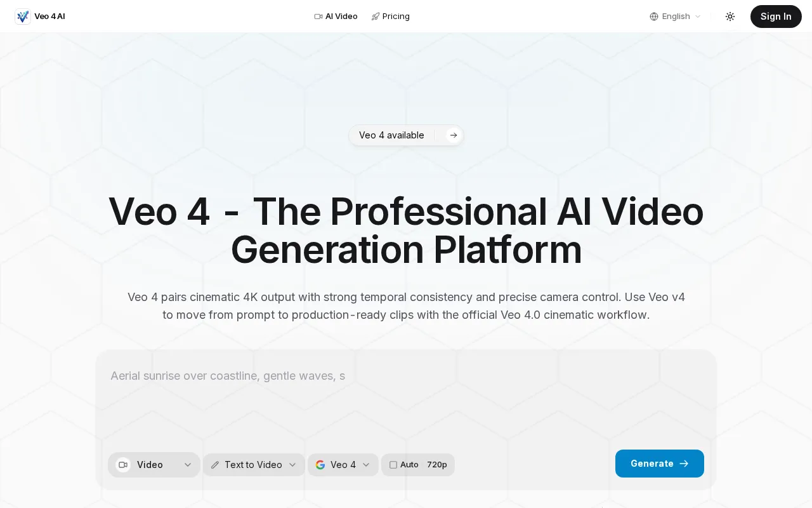Click the rocket icon beside Pricing
Viewport: 812px width, 508px height.
pos(376,17)
